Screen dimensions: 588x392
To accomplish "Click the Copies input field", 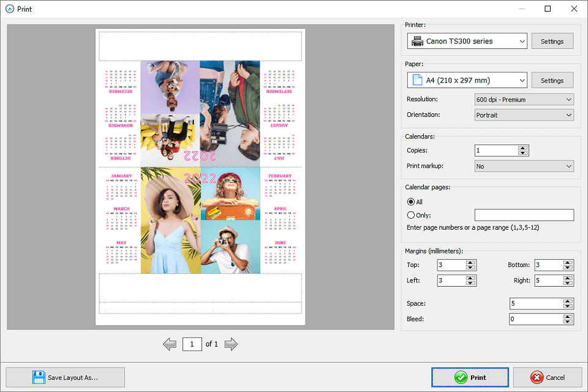I will point(497,151).
